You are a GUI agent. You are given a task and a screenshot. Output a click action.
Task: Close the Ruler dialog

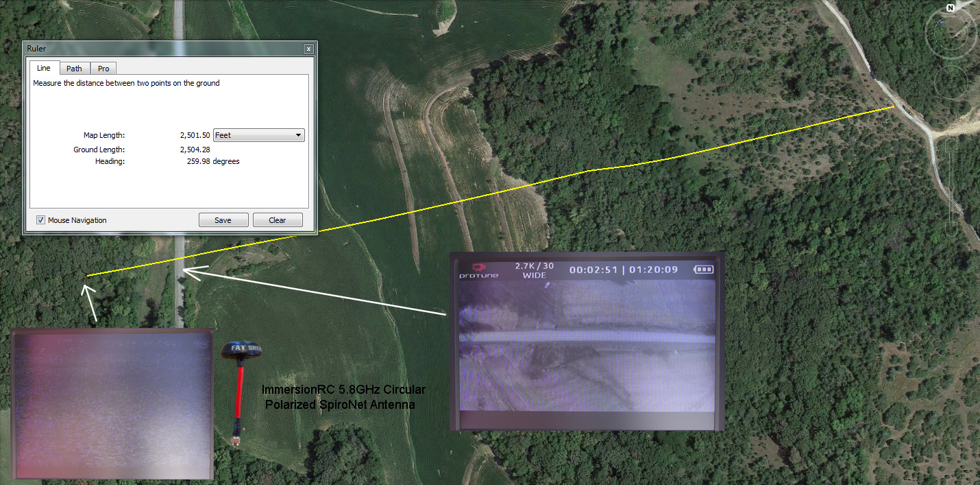click(x=308, y=49)
